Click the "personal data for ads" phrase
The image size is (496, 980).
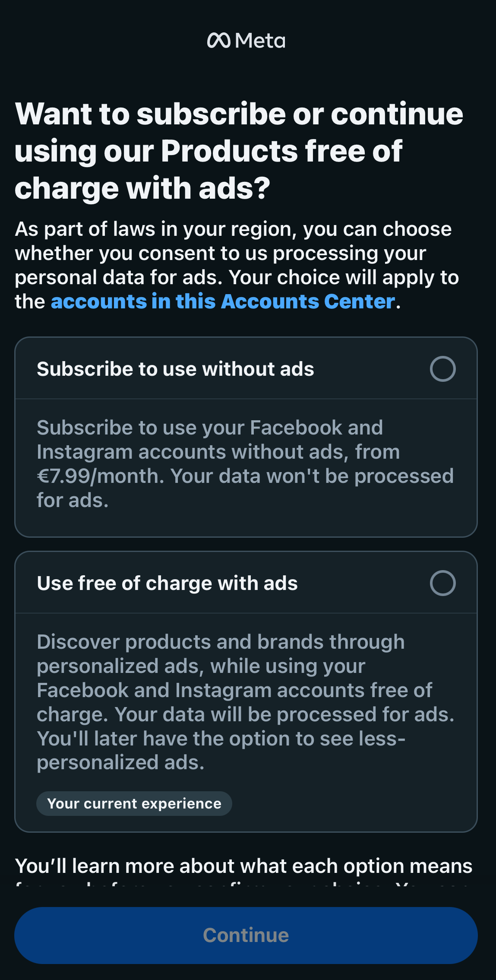coord(118,278)
